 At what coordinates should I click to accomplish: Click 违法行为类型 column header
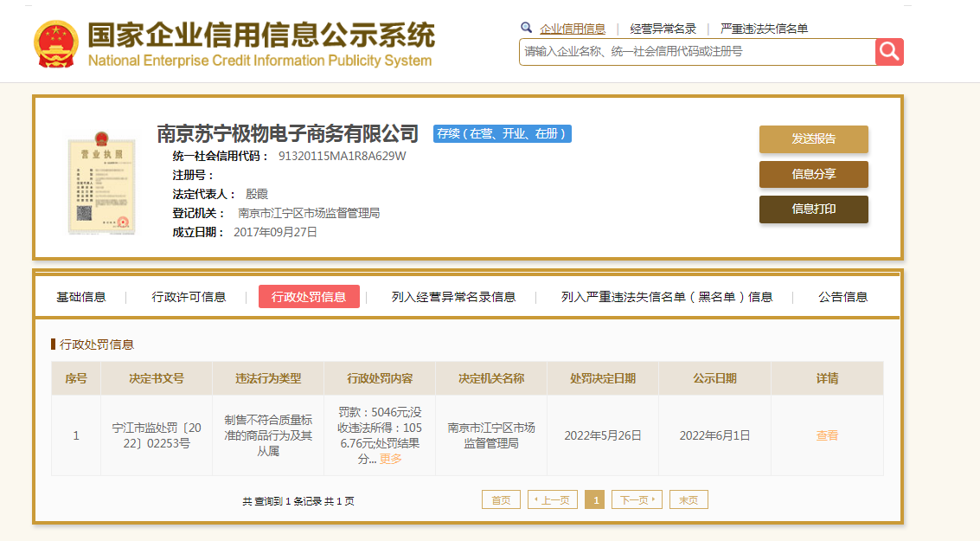click(x=268, y=378)
